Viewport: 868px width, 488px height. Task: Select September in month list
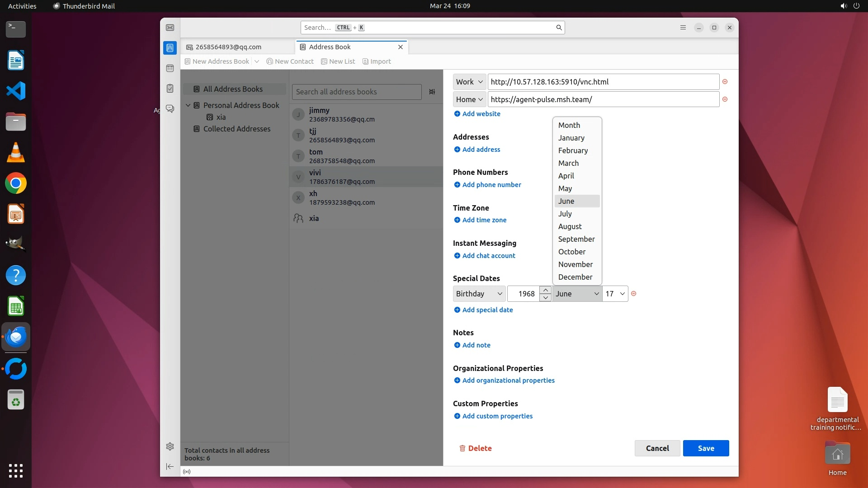(576, 239)
